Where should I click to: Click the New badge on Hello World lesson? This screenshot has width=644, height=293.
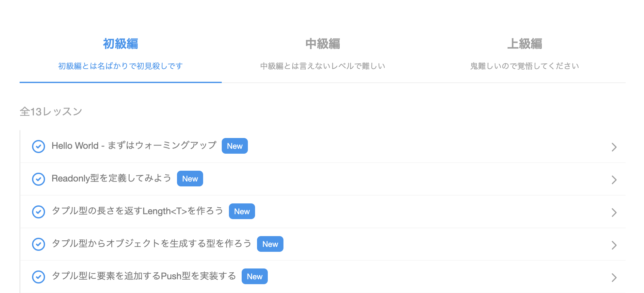coord(234,146)
